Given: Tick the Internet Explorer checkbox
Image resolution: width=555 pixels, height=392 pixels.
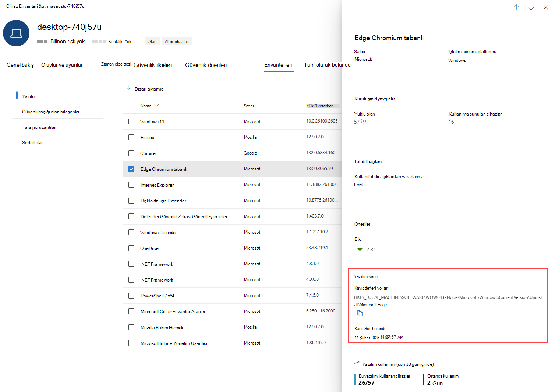Looking at the screenshot, I should coord(131,185).
